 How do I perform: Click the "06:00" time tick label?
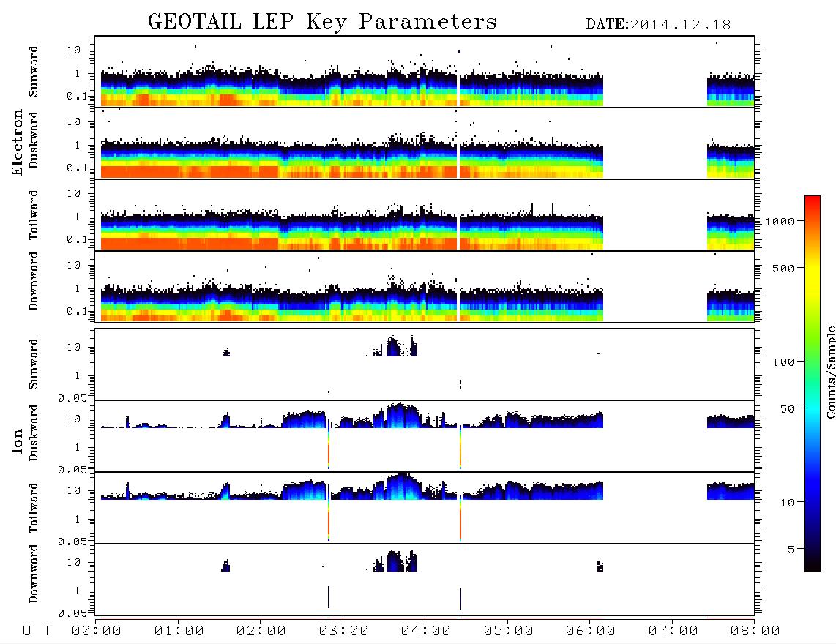tap(591, 632)
